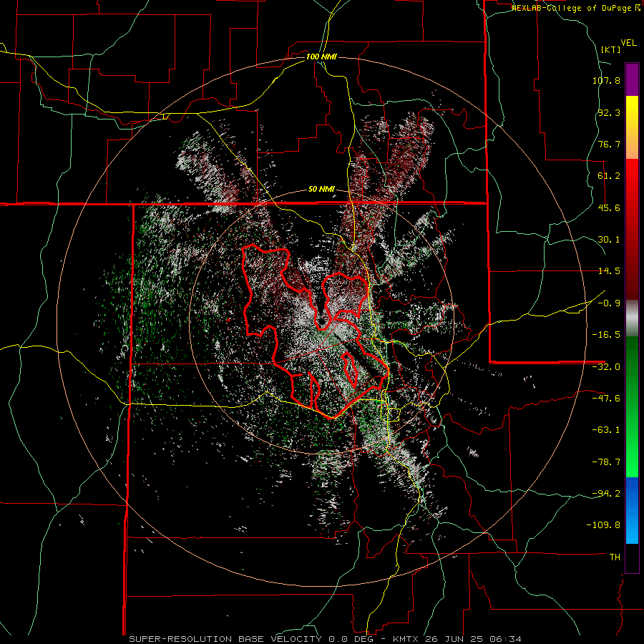Click the SUPER-RESOLUTION BASE VELOCITY caption text
This screenshot has width=644, height=644.
pos(225,639)
